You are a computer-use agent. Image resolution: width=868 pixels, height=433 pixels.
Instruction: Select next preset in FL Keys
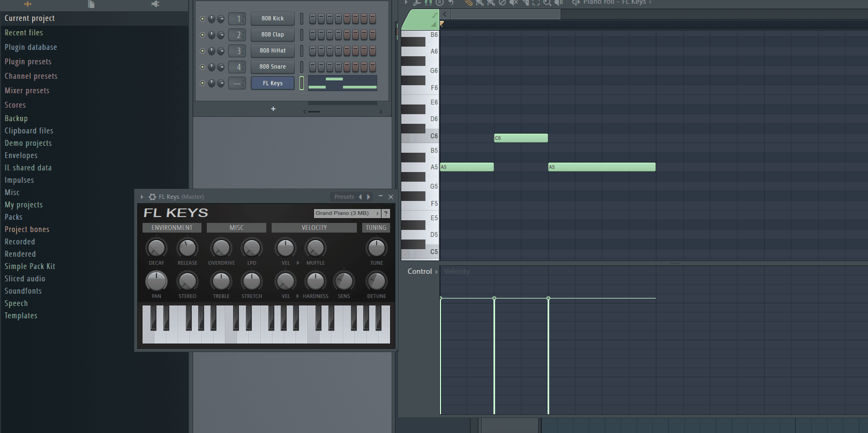(x=368, y=197)
